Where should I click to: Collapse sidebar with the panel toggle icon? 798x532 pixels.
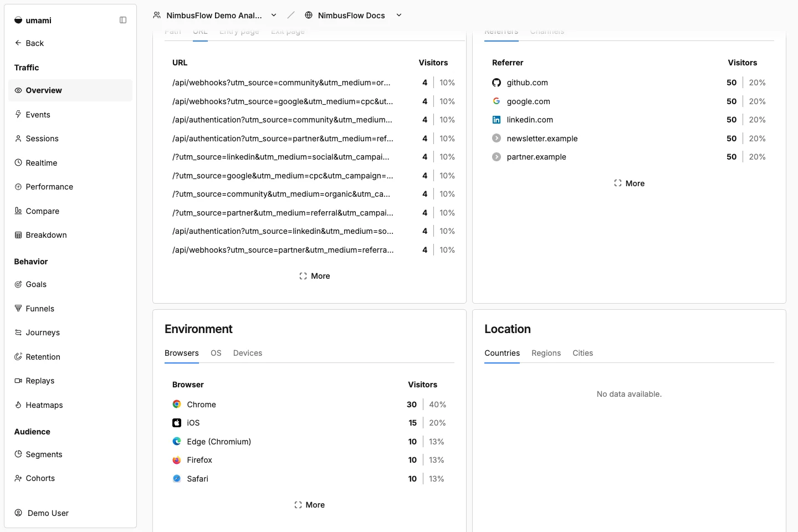point(123,20)
